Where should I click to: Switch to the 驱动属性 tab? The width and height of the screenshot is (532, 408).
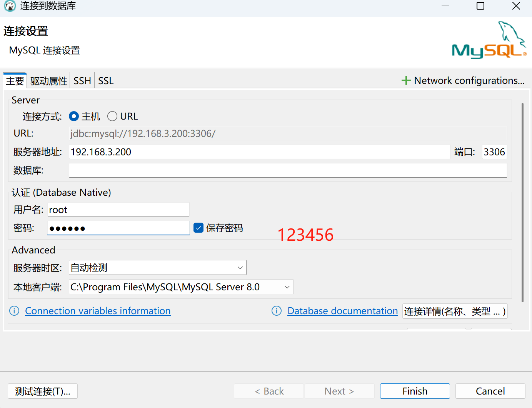[x=48, y=81]
